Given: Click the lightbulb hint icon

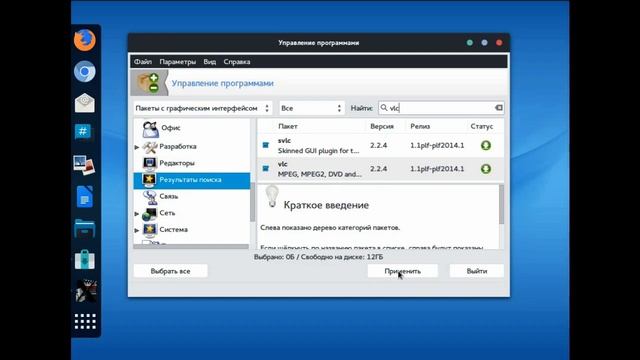Looking at the screenshot, I should [x=272, y=196].
